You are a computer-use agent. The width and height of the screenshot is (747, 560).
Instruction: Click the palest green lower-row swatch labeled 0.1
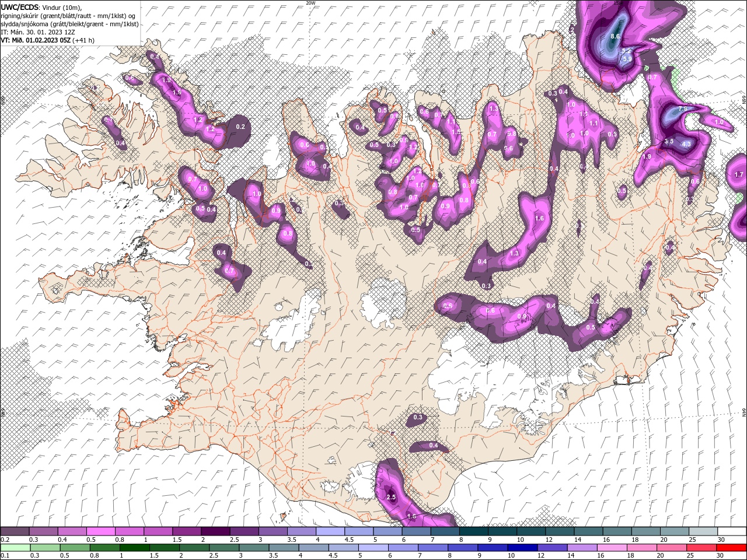tap(15, 548)
